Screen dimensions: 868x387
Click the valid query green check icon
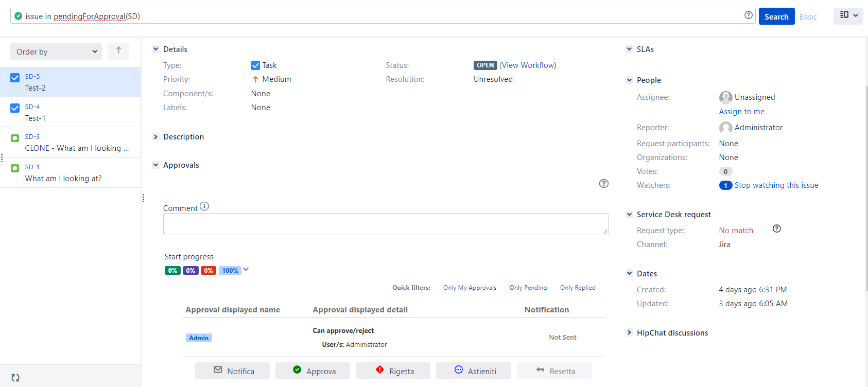click(x=19, y=16)
